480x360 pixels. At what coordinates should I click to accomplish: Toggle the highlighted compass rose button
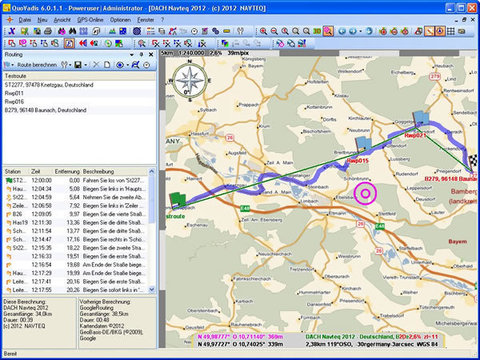(440, 31)
